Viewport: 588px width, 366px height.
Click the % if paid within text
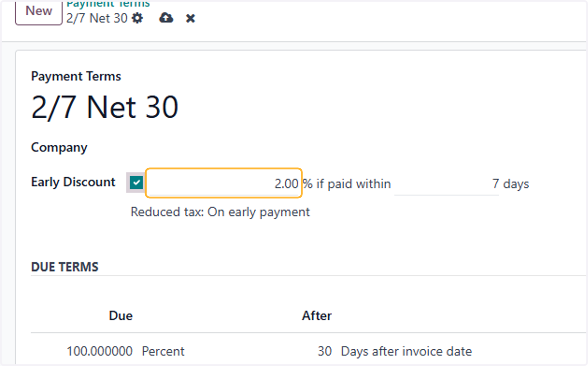[347, 184]
